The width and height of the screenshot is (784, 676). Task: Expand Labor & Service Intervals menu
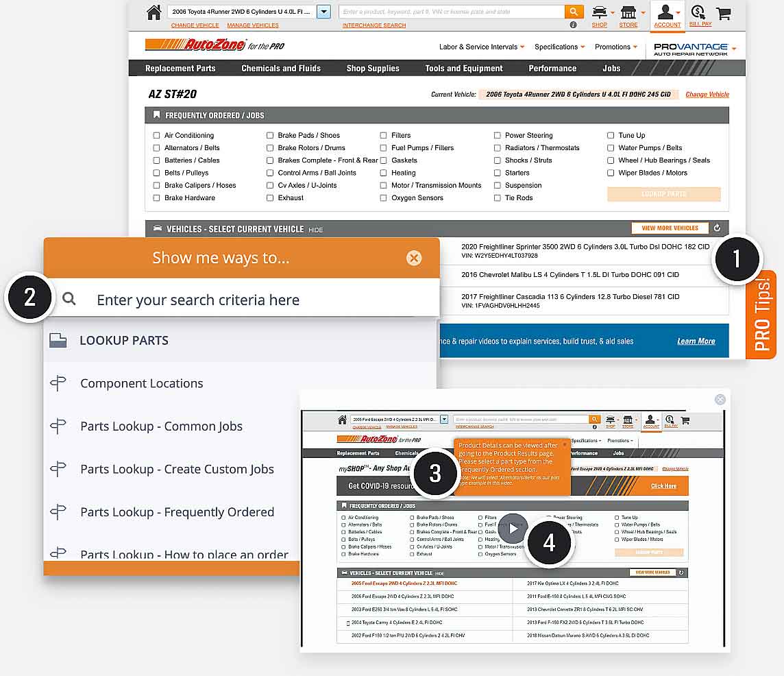(482, 47)
